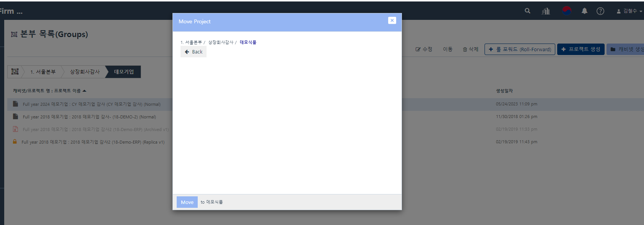Click the 이동 move button
644x225 pixels.
[448, 49]
